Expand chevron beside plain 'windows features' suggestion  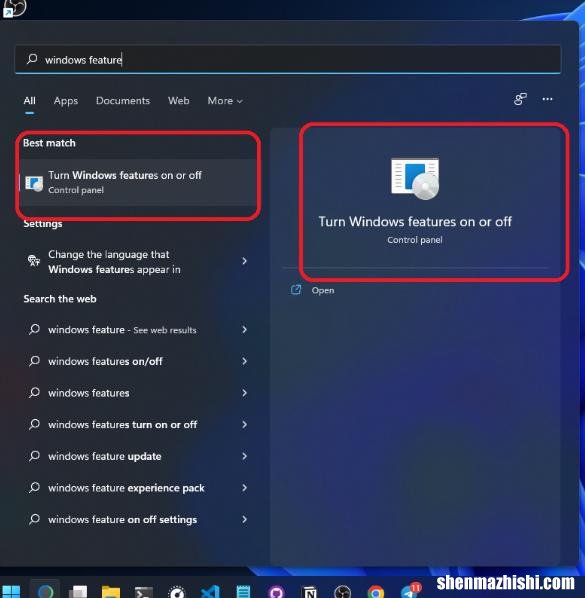coord(244,393)
